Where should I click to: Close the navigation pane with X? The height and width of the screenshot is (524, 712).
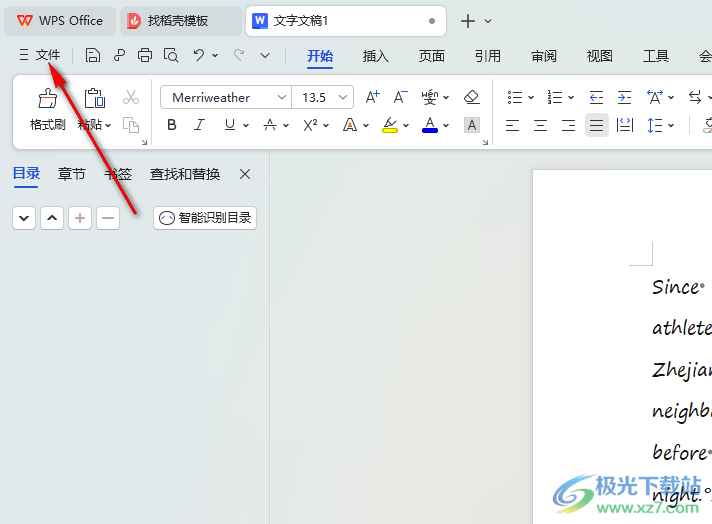tap(245, 174)
